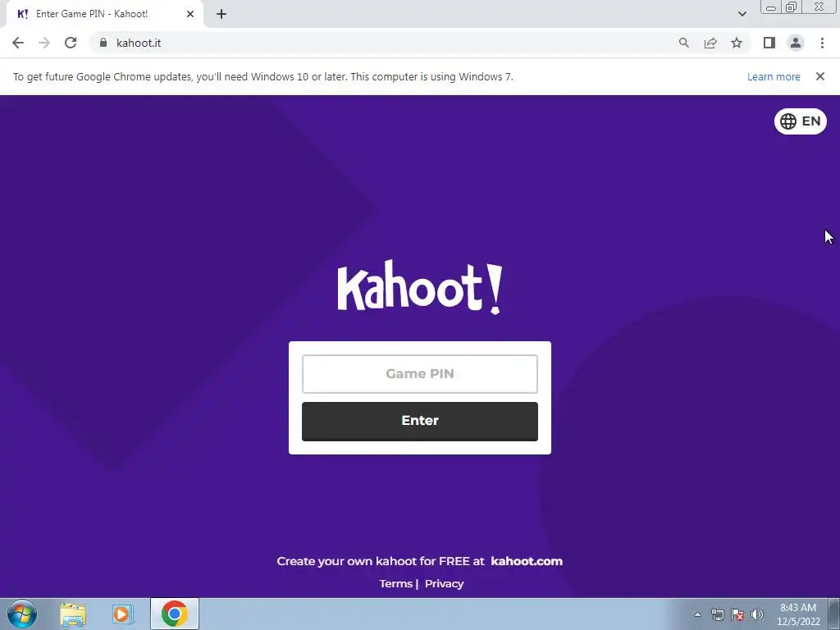Select the Enter Game PIN - Kahoot! tab
Viewport: 840px width, 630px height.
[105, 14]
